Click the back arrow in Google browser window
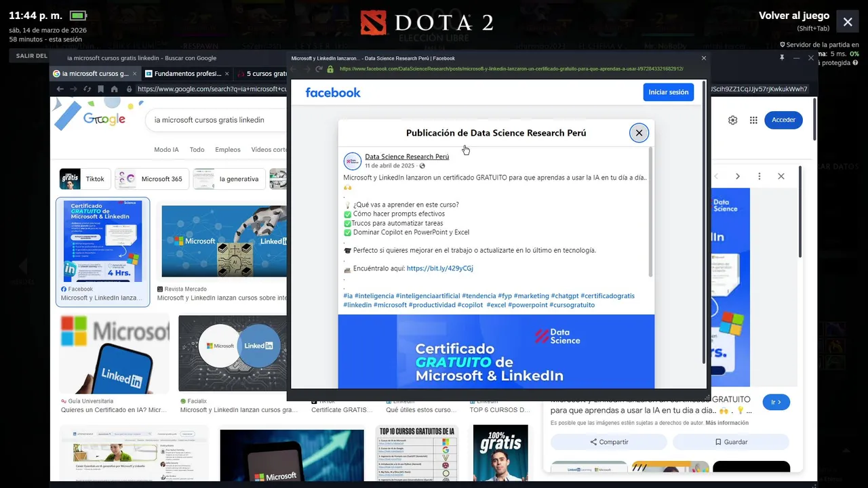 click(60, 89)
